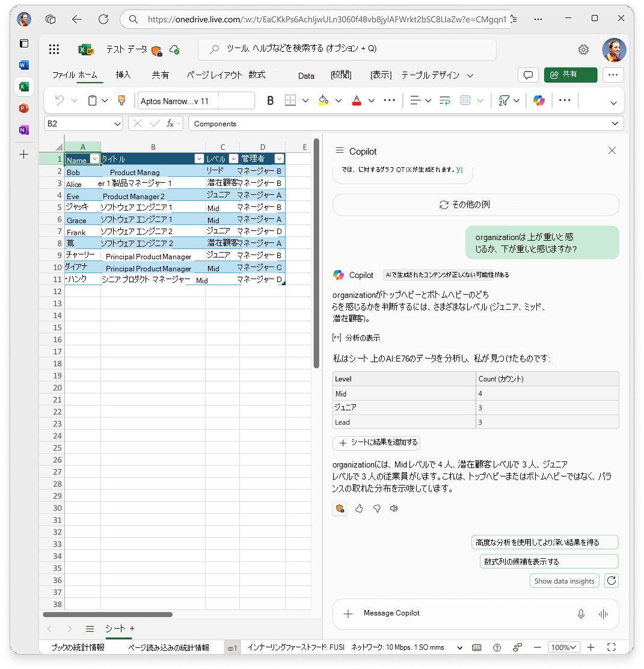Read the Copilot response aloud
Image resolution: width=644 pixels, height=669 pixels.
coord(394,508)
